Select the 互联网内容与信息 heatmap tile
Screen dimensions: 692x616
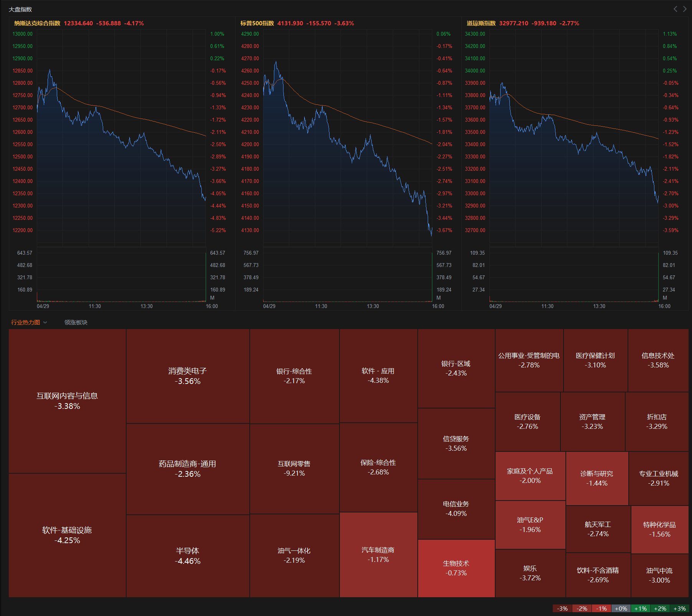click(67, 401)
